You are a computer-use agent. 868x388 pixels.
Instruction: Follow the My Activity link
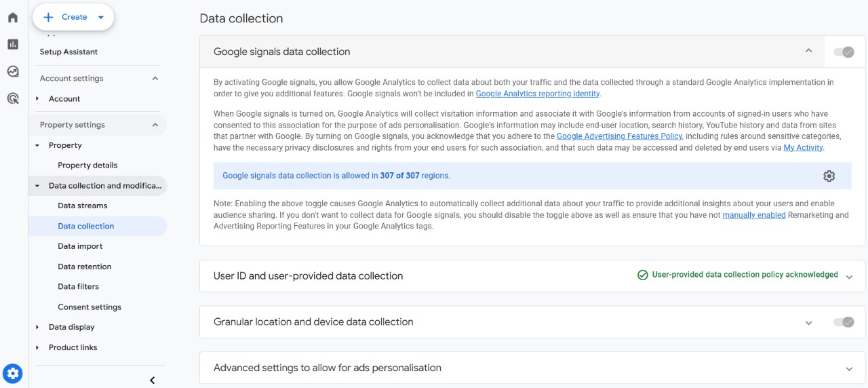coord(803,148)
